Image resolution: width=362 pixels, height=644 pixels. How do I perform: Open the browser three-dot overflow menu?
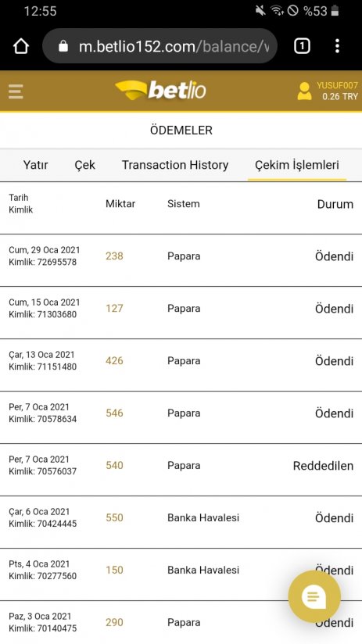(x=337, y=46)
